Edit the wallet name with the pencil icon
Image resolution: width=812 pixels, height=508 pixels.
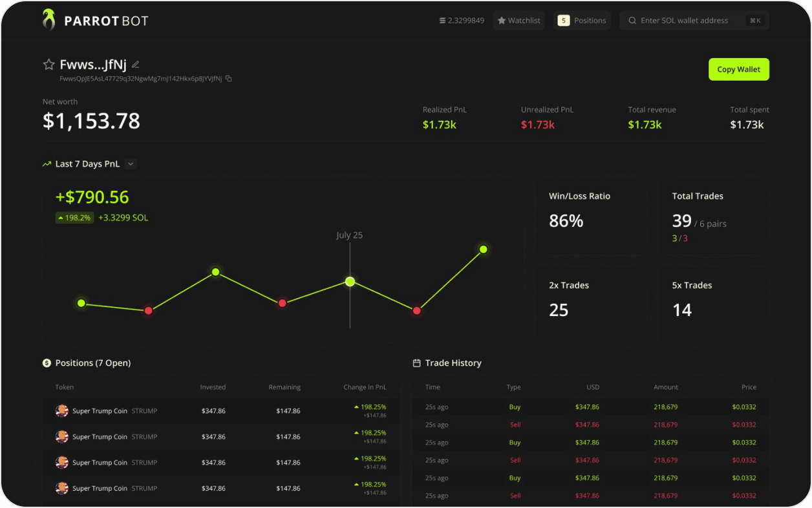click(x=135, y=65)
